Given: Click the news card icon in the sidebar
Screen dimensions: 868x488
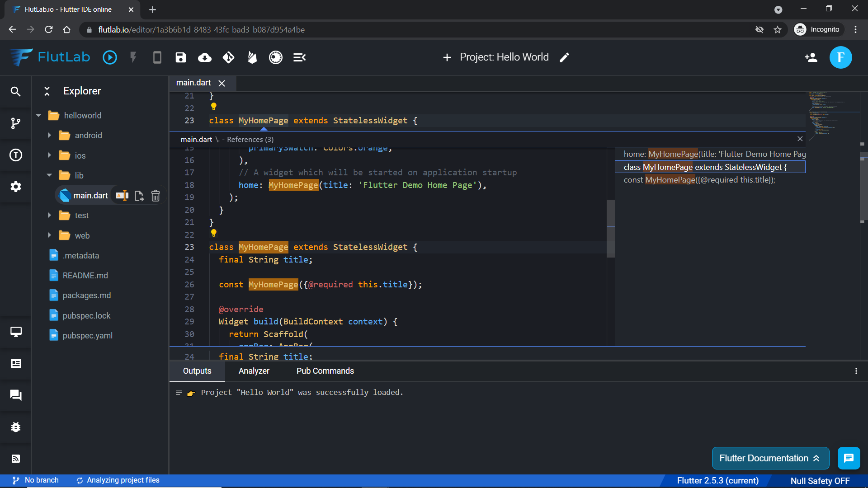Looking at the screenshot, I should 16,364.
